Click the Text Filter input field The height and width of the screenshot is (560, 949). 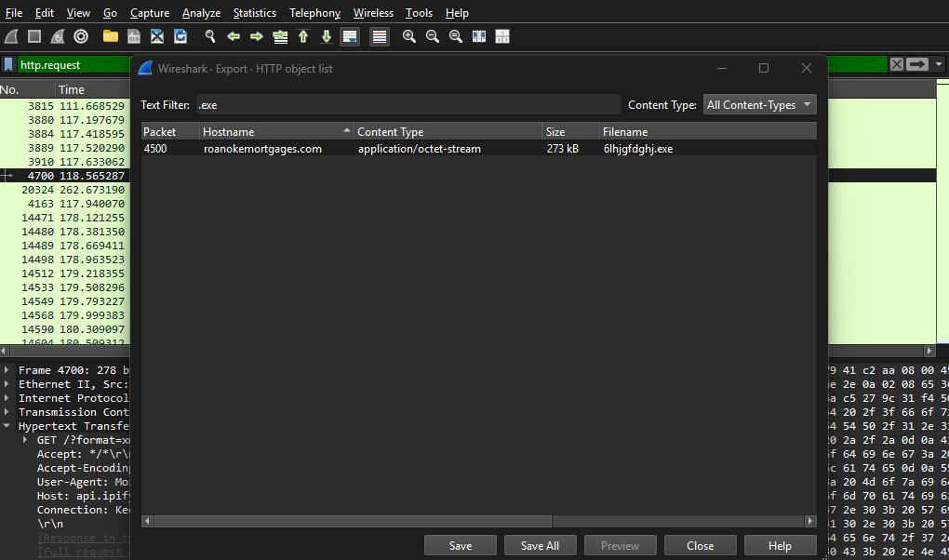408,105
